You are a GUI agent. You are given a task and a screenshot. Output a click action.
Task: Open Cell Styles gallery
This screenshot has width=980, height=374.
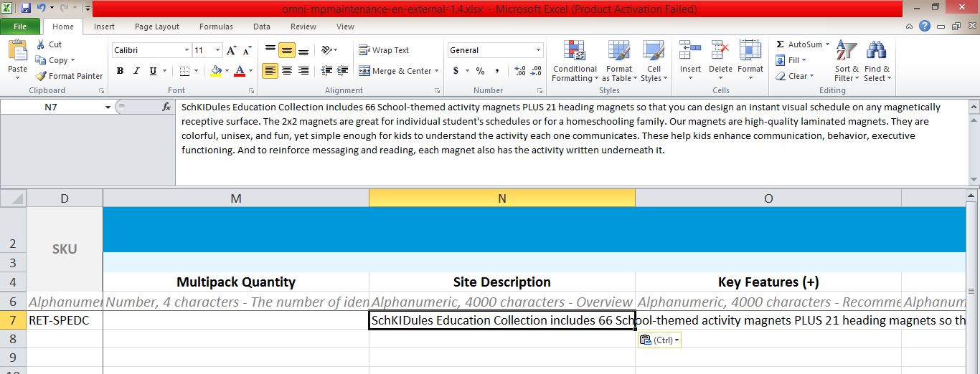tap(653, 61)
